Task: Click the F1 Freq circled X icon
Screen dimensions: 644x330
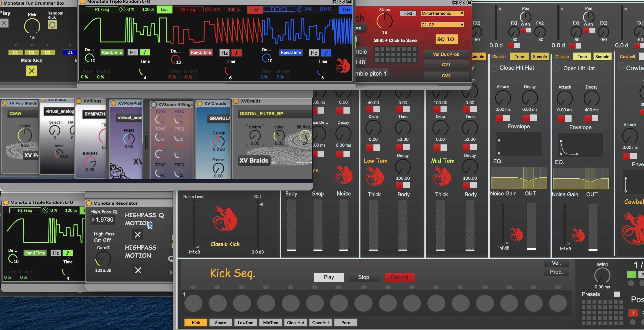Action: pyautogui.click(x=122, y=9)
